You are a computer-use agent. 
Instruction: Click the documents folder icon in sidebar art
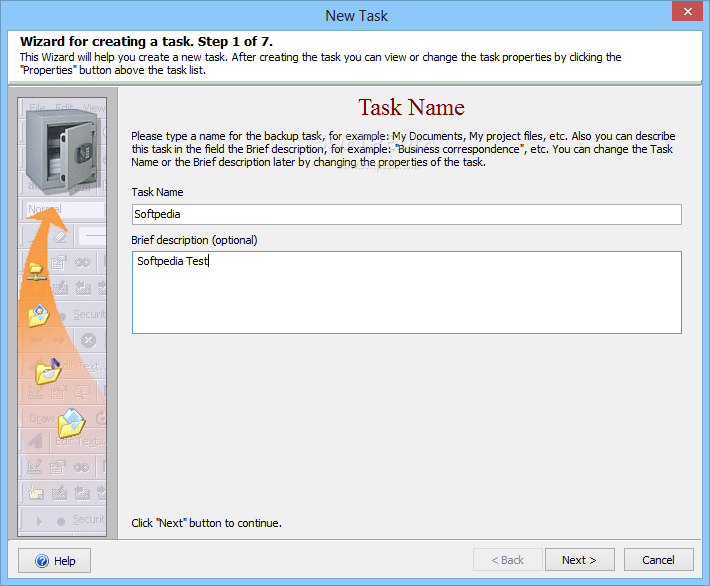pos(72,423)
